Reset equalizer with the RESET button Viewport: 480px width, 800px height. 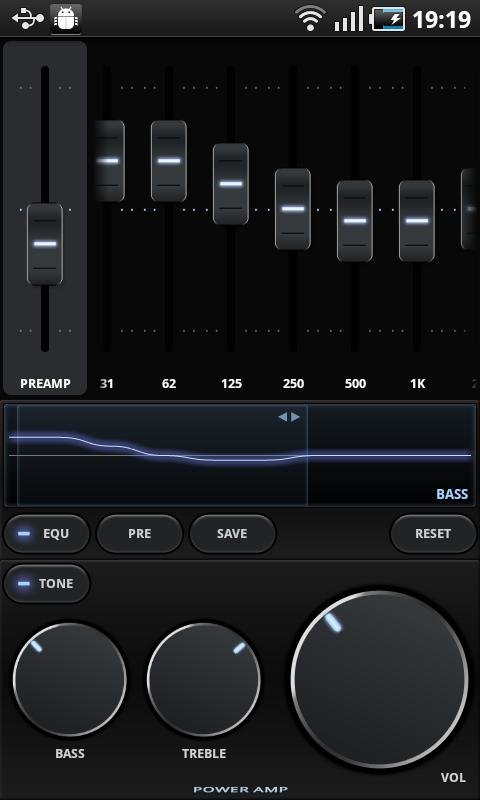(x=433, y=534)
